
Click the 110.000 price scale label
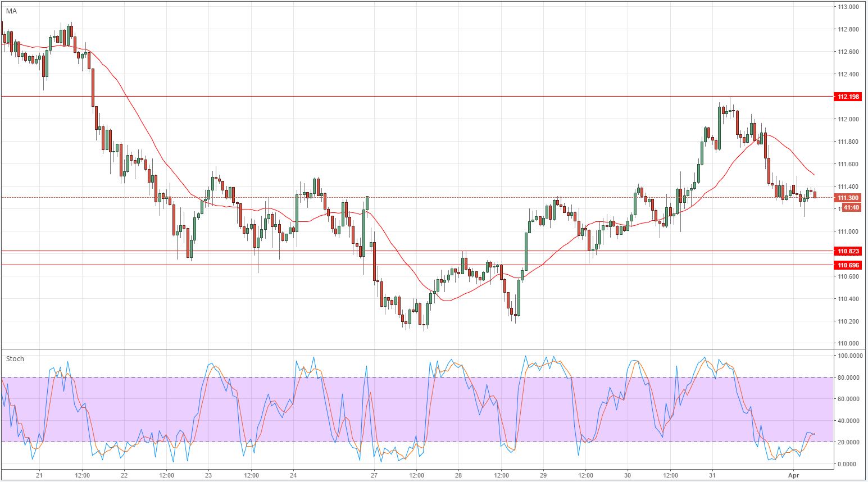coord(848,344)
